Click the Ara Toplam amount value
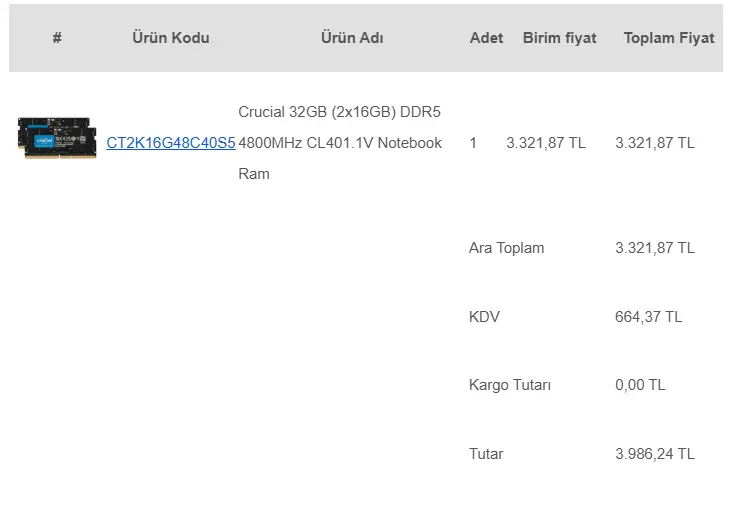 pos(655,248)
